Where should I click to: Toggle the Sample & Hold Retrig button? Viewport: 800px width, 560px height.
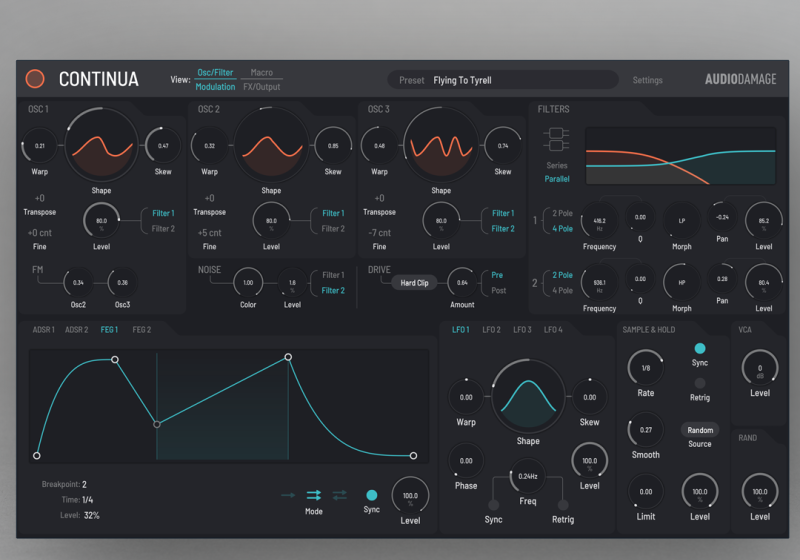click(700, 383)
